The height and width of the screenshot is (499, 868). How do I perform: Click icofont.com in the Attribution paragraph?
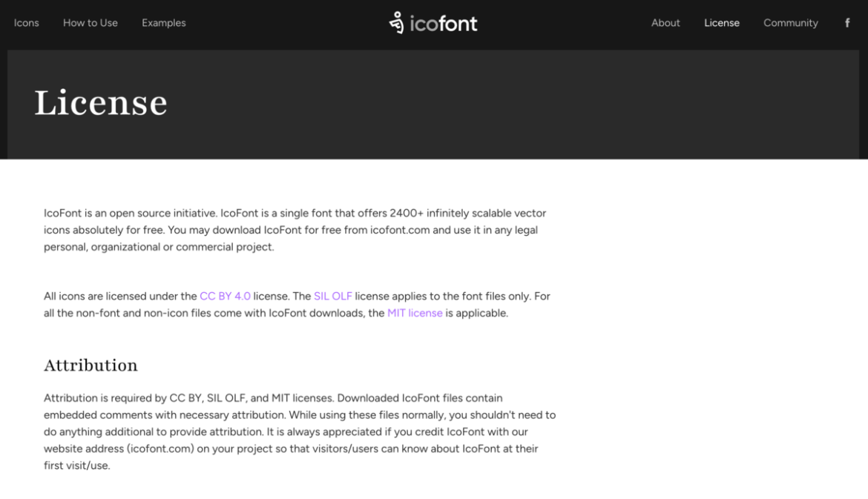coord(160,449)
